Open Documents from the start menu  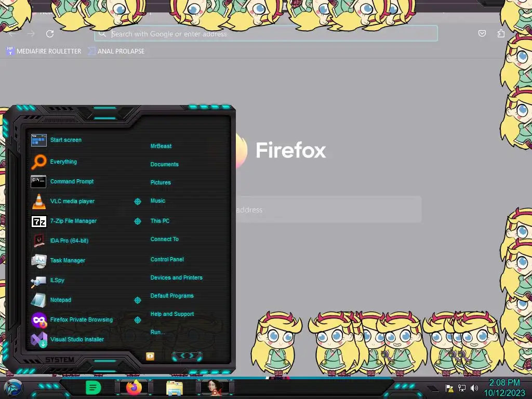point(165,164)
